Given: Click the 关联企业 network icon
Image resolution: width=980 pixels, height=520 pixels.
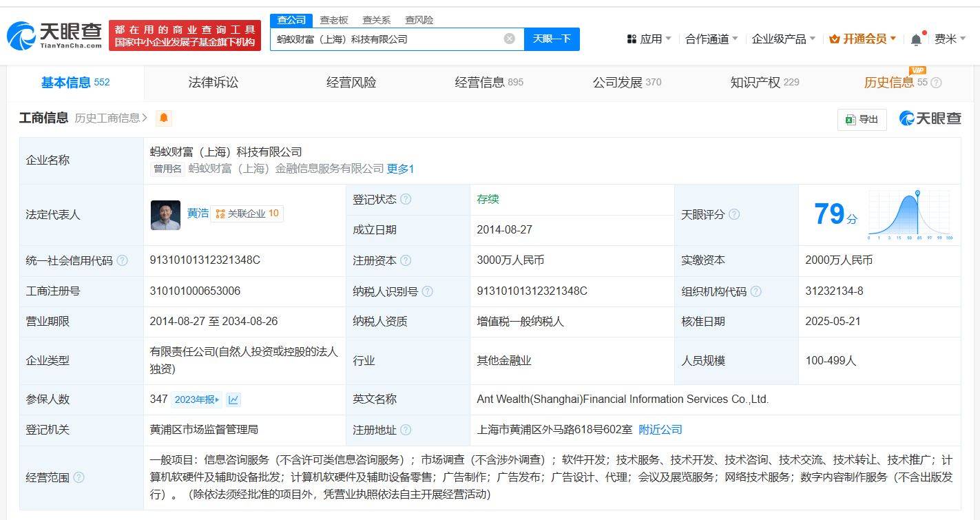Looking at the screenshot, I should coord(220,214).
